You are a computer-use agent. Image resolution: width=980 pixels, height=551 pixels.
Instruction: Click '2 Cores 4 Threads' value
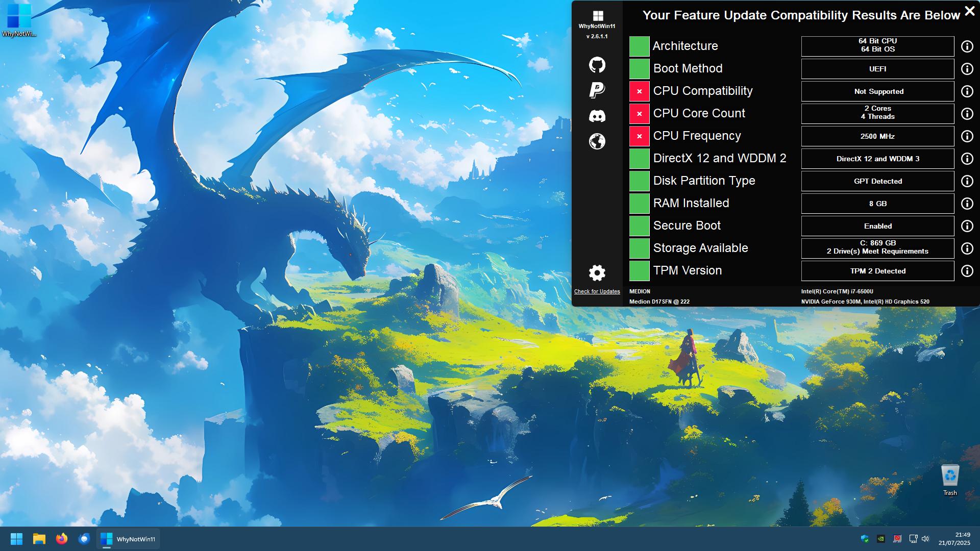click(877, 114)
